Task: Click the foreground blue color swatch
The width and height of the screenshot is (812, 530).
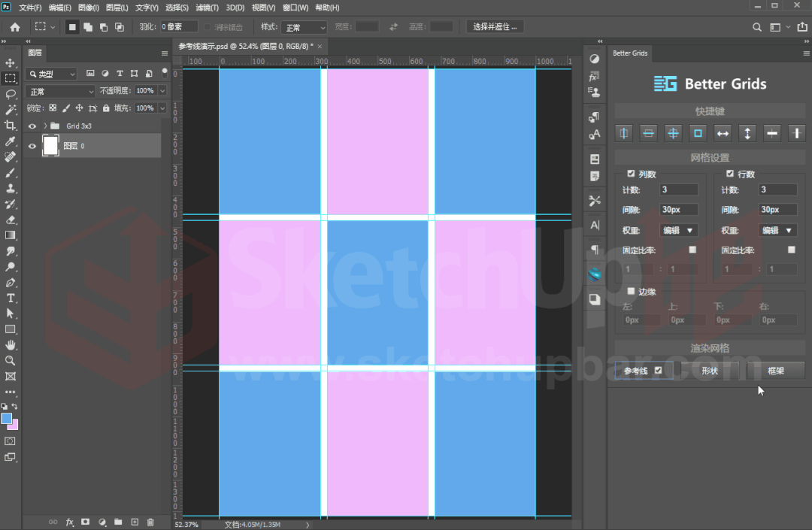Action: coord(6,419)
